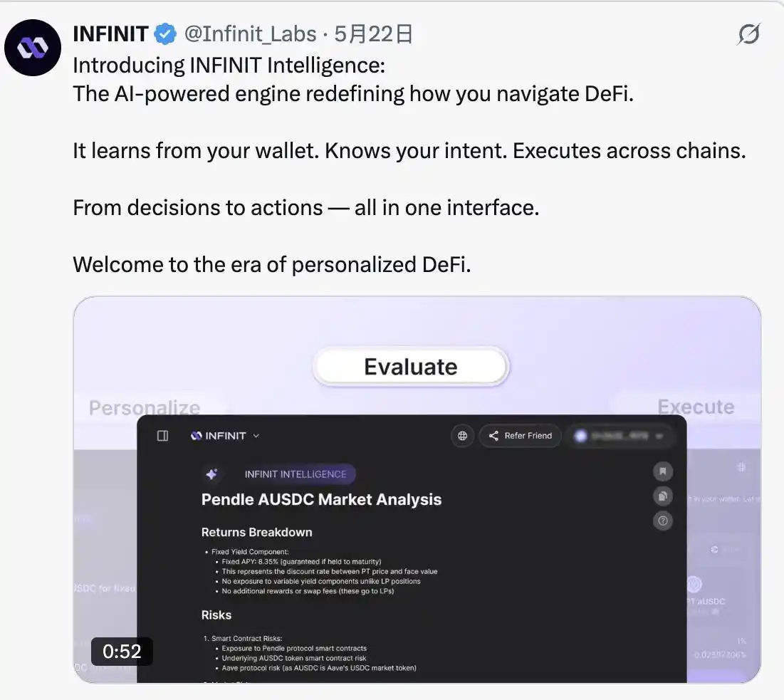Click the copy icon beside analysis
Screen dimensions: 784x700
coord(662,496)
